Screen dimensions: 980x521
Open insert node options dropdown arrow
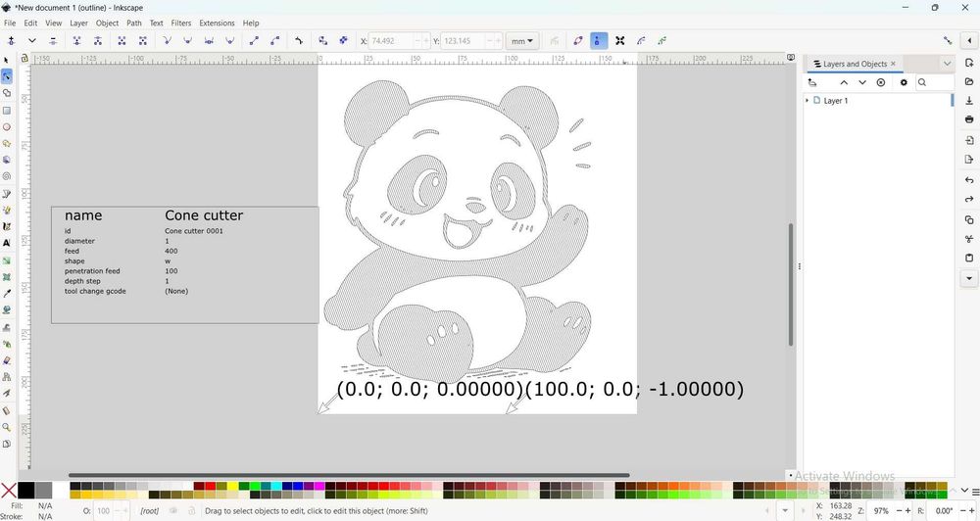32,40
